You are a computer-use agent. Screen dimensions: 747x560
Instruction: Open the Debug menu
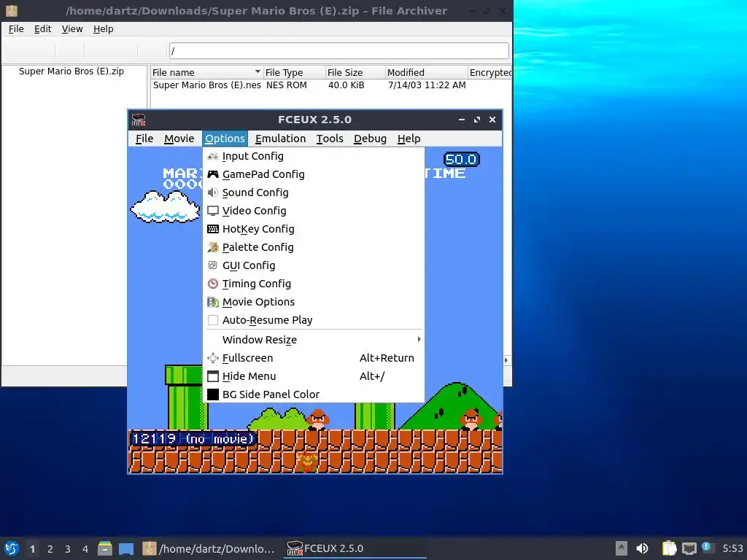pos(370,139)
